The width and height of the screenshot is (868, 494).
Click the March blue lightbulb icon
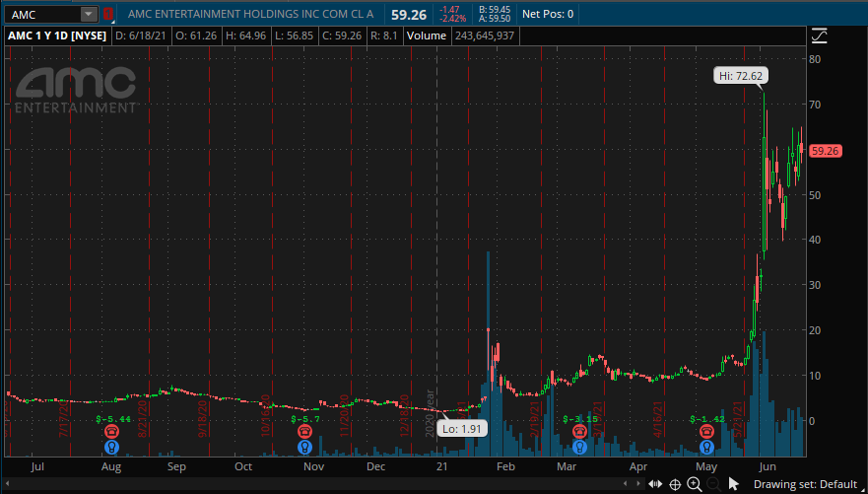(x=579, y=447)
